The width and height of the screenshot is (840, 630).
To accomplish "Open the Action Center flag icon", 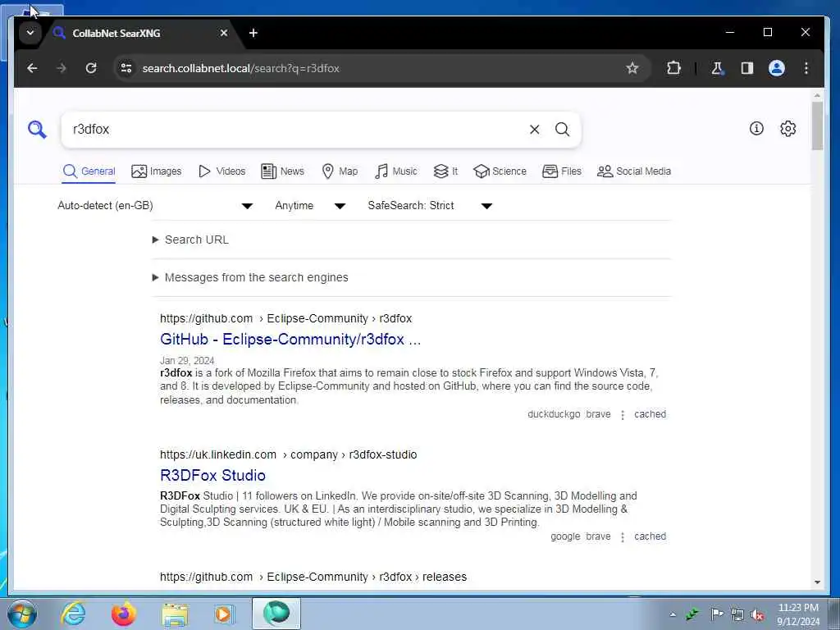I will pyautogui.click(x=716, y=614).
